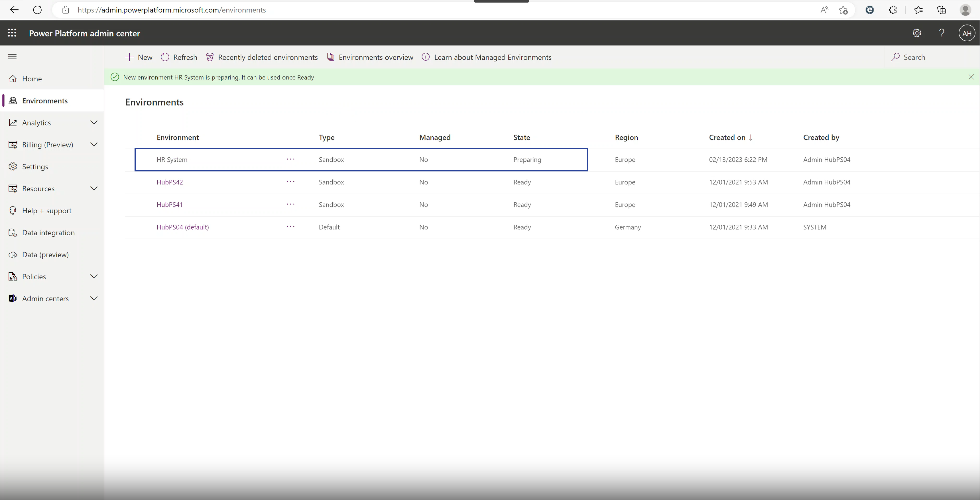980x500 pixels.
Task: Open Recently deleted environments
Action: tap(262, 57)
